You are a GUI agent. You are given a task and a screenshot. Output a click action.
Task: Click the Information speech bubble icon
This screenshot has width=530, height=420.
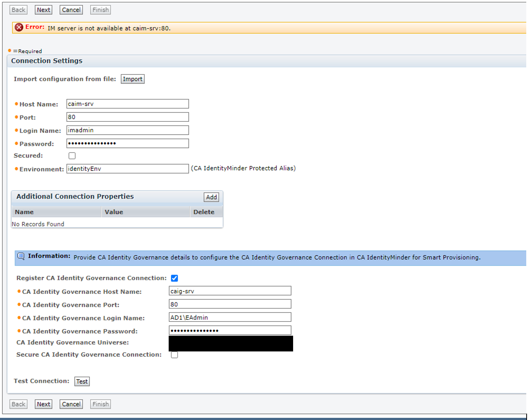21,256
